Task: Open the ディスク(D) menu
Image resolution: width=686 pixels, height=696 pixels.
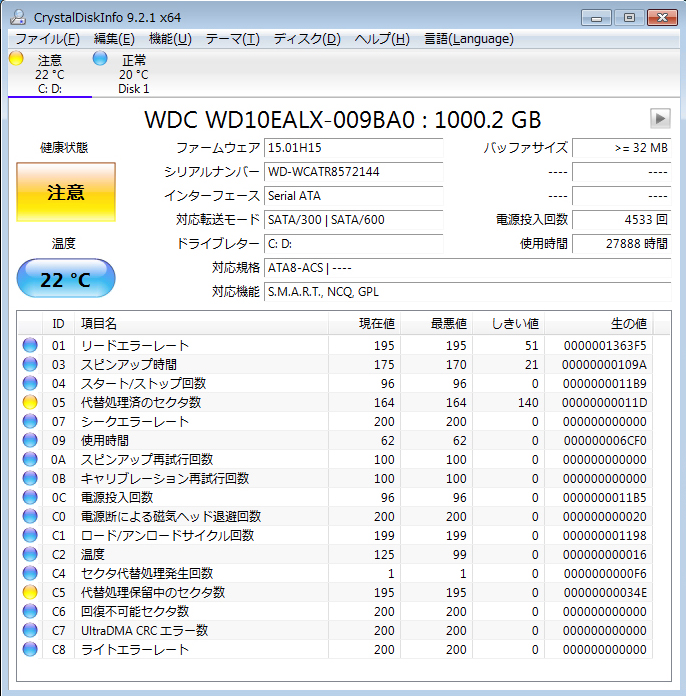Action: 307,39
